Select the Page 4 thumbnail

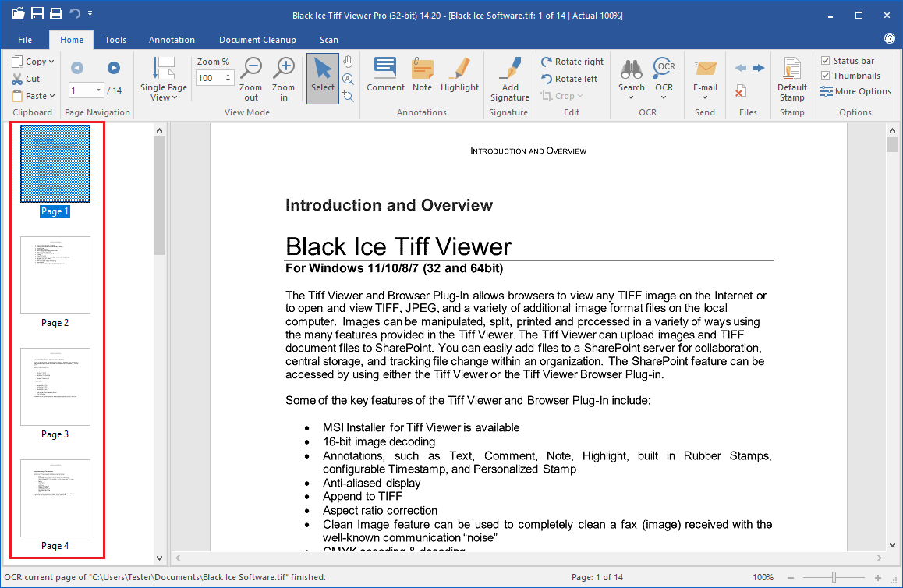pyautogui.click(x=55, y=498)
